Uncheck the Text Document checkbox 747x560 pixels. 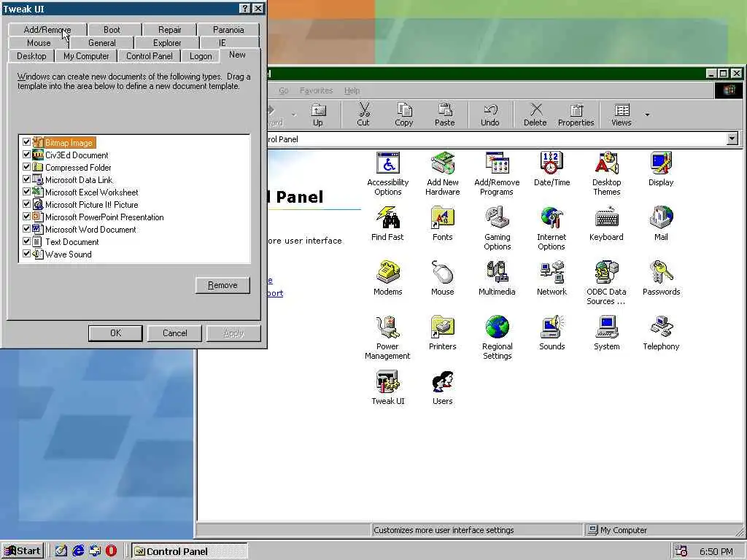click(27, 241)
